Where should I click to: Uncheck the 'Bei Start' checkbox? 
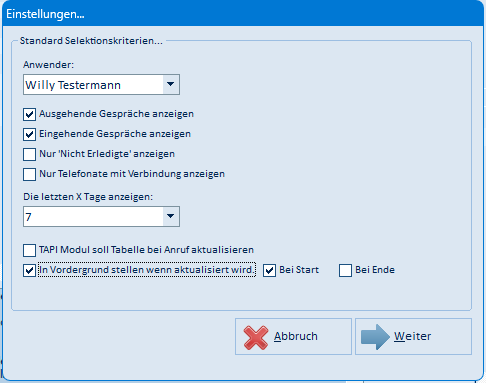tap(269, 270)
